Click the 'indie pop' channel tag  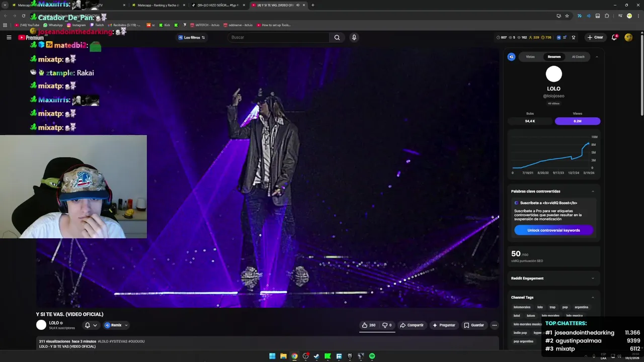click(520, 333)
